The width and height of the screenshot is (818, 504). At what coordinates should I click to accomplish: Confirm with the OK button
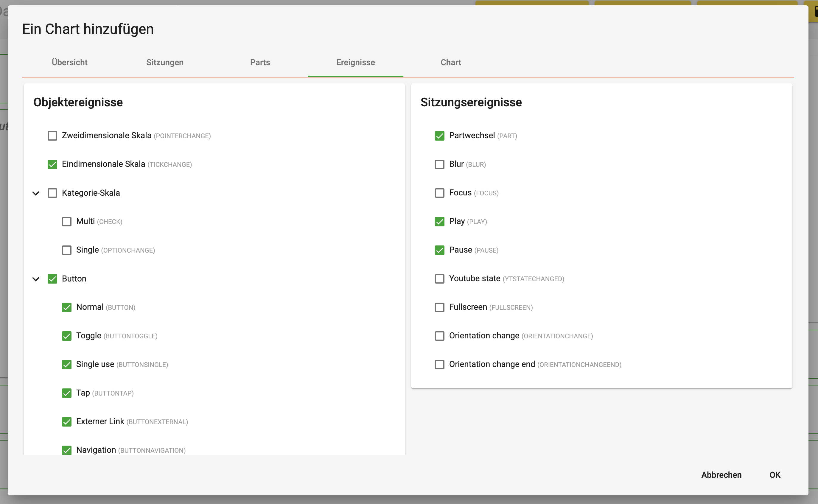point(775,475)
